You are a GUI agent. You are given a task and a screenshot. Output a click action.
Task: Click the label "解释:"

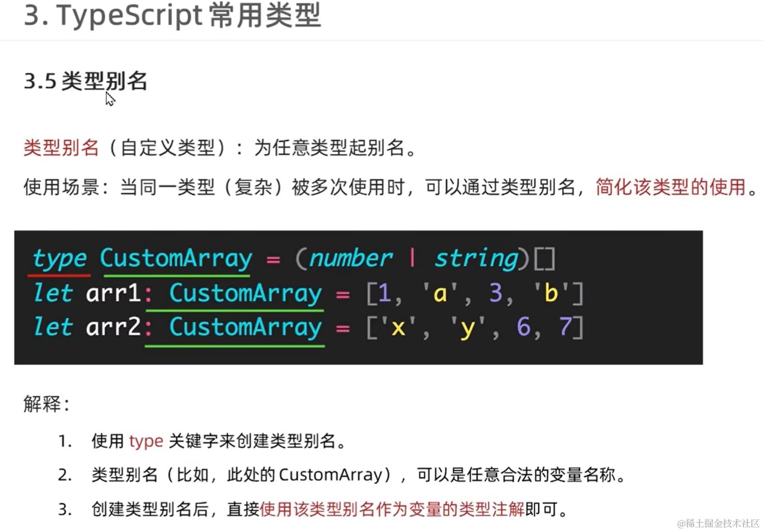click(46, 404)
